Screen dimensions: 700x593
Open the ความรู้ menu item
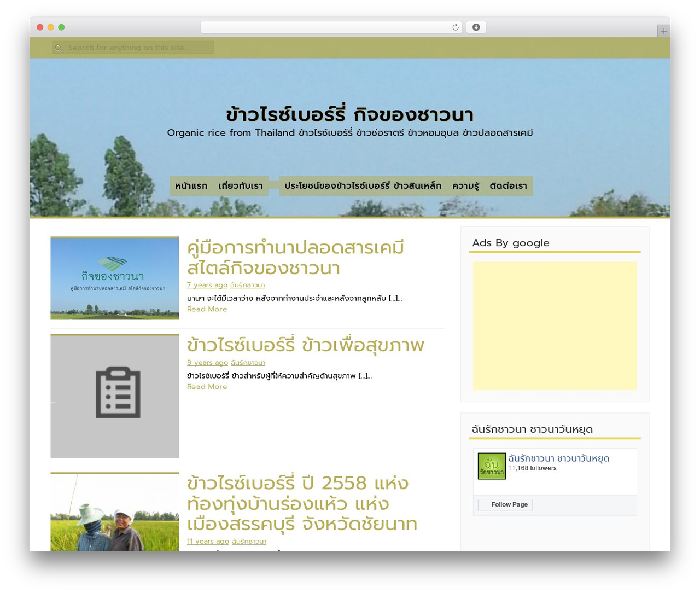(x=465, y=186)
